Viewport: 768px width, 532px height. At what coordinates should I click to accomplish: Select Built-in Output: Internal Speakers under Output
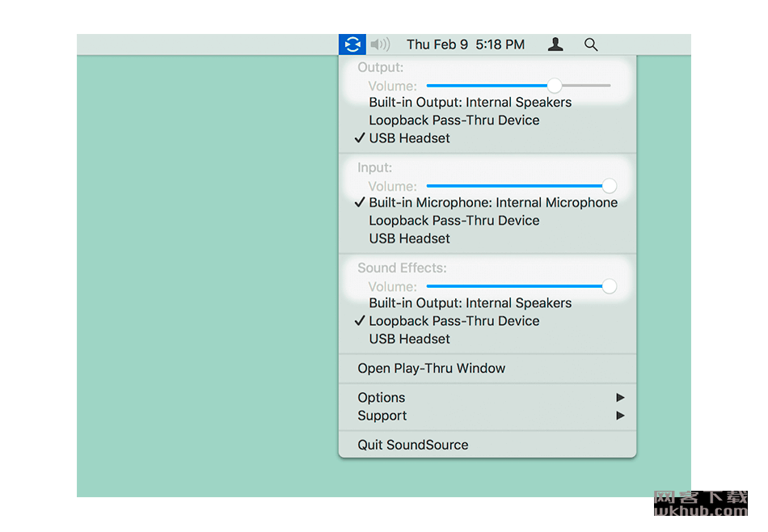pyautogui.click(x=487, y=103)
